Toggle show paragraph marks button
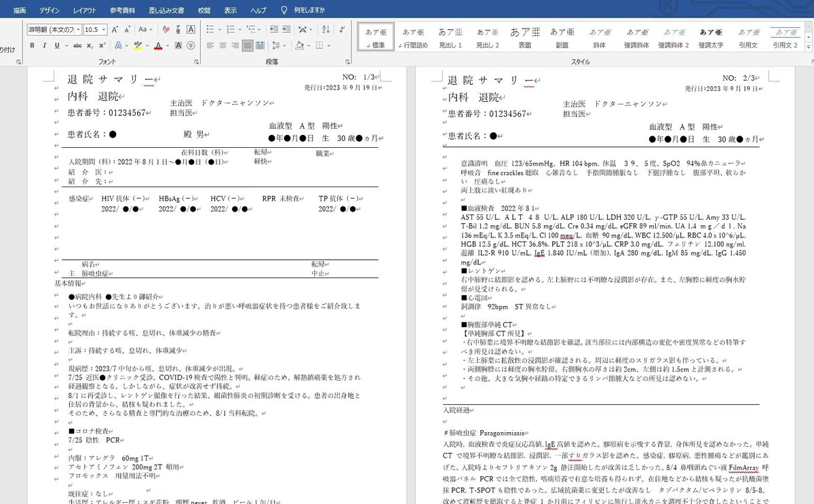The width and height of the screenshot is (814, 504). (x=342, y=30)
